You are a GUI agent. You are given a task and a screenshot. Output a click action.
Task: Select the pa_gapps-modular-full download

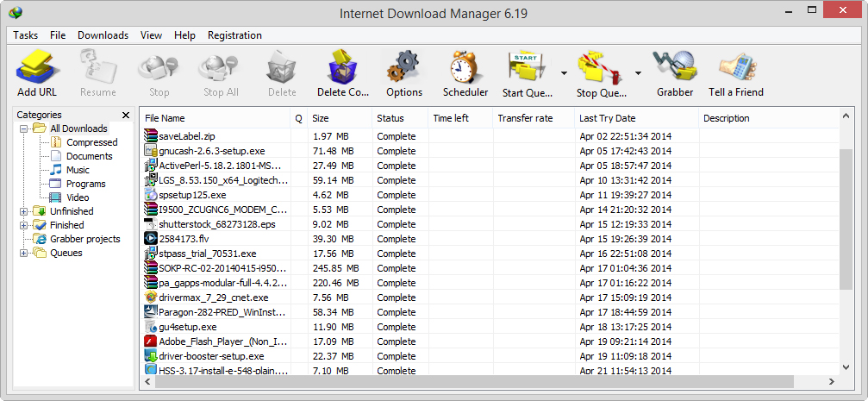tap(490, 283)
